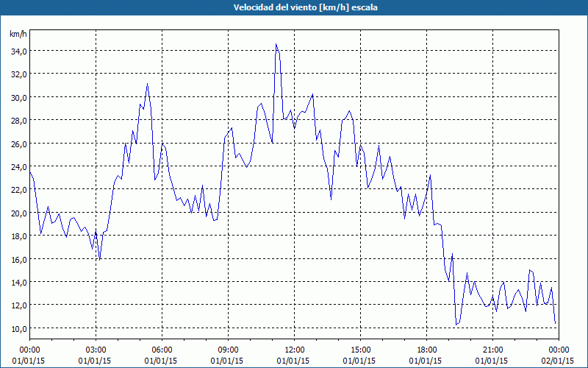Click the '00:00' time label above 02/01/15

[x=559, y=350]
